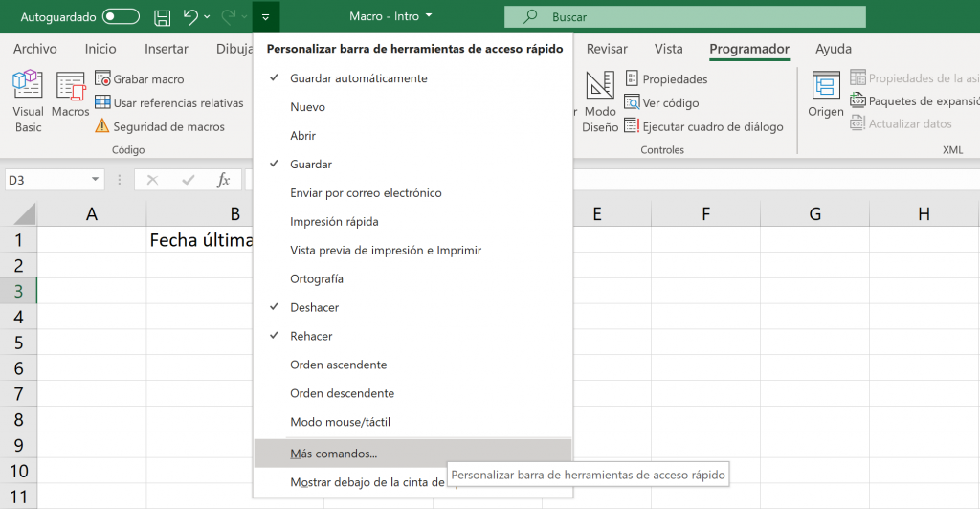Screen dimensions: 980x509
Task: Switch to the Inicio tab
Action: [100, 49]
